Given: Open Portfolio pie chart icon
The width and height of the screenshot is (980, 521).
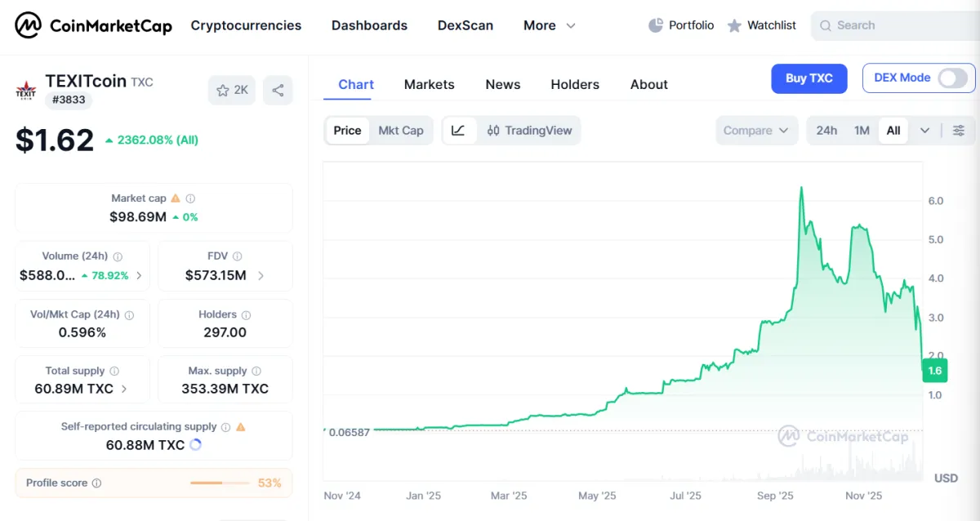Looking at the screenshot, I should [x=656, y=25].
